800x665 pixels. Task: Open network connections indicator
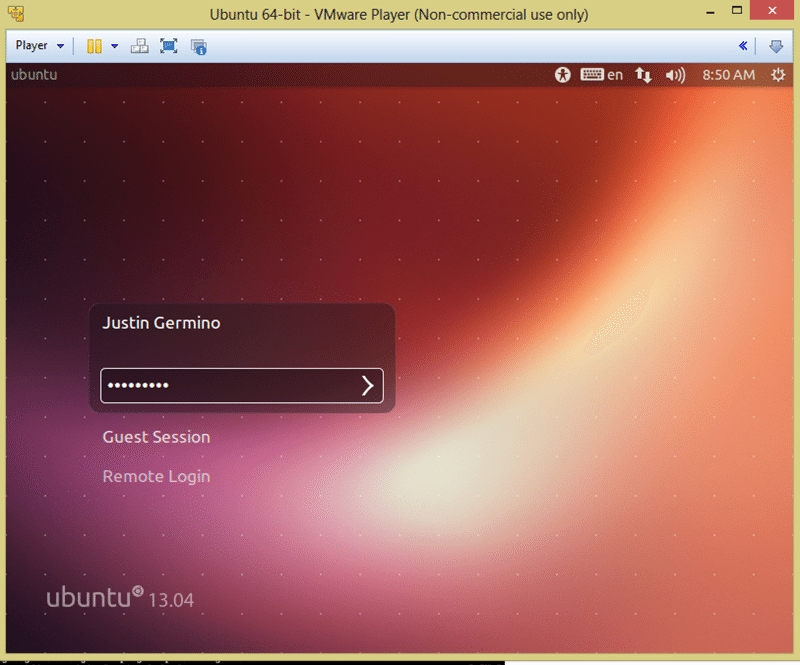click(x=643, y=75)
